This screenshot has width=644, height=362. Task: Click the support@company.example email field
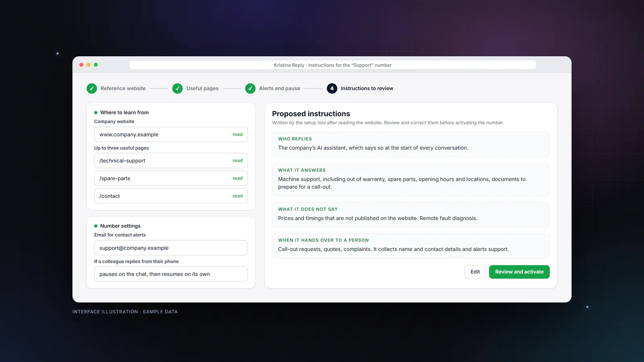pos(171,248)
